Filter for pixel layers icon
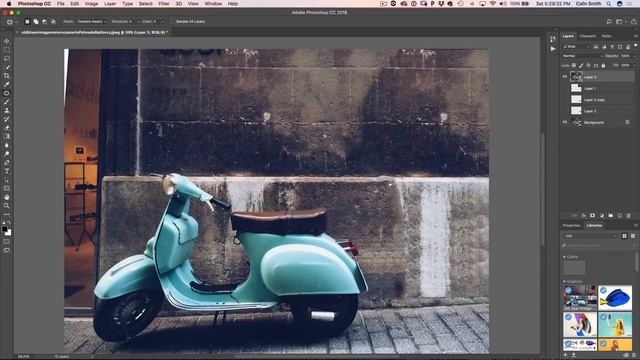Screen dimensions: 640x360 [x=596, y=47]
